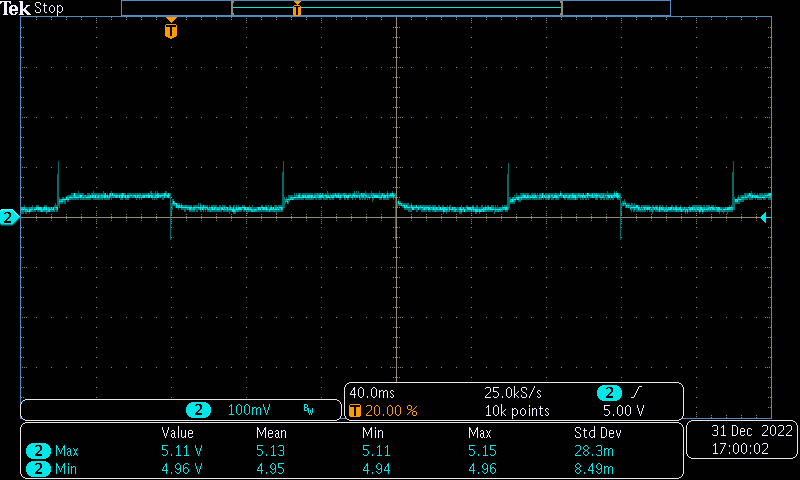Viewport: 800px width, 480px height.
Task: Select the channel 2 Min measurement badge
Action: point(39,467)
